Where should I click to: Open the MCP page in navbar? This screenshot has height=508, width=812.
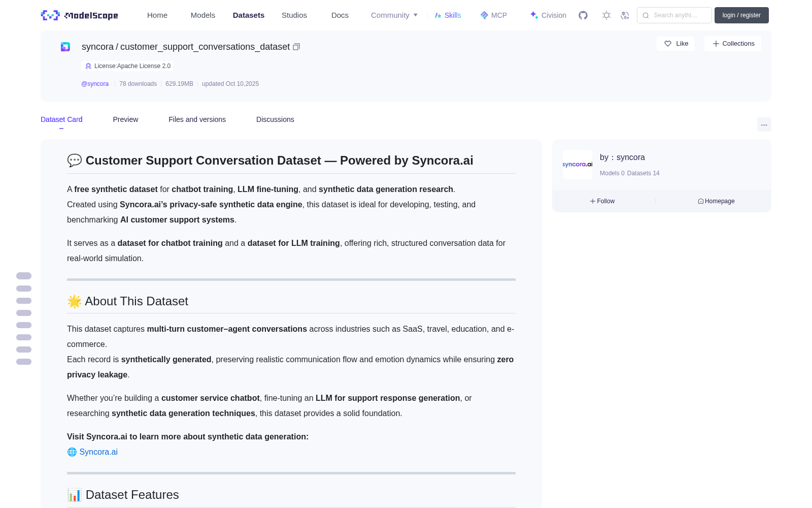point(493,15)
